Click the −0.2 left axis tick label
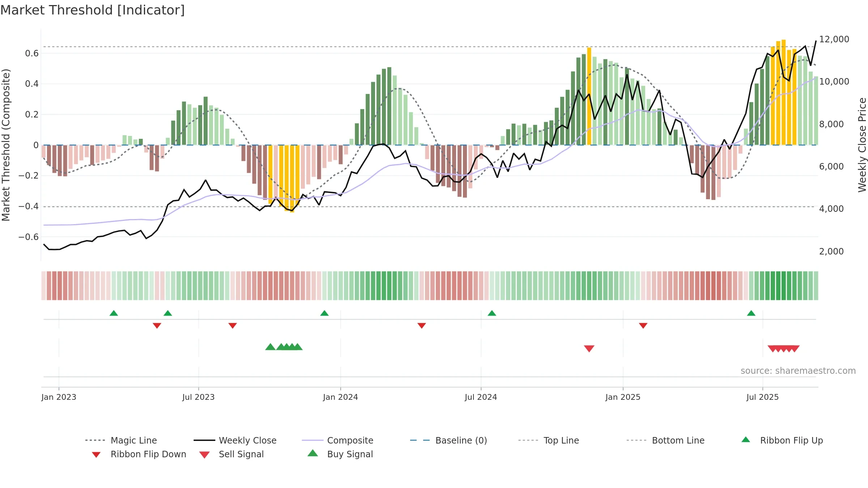This screenshot has width=868, height=488. [x=29, y=175]
